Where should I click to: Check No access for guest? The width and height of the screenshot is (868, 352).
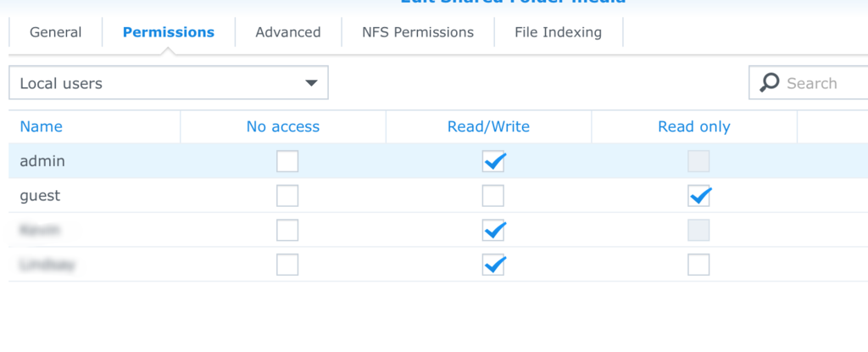click(287, 196)
